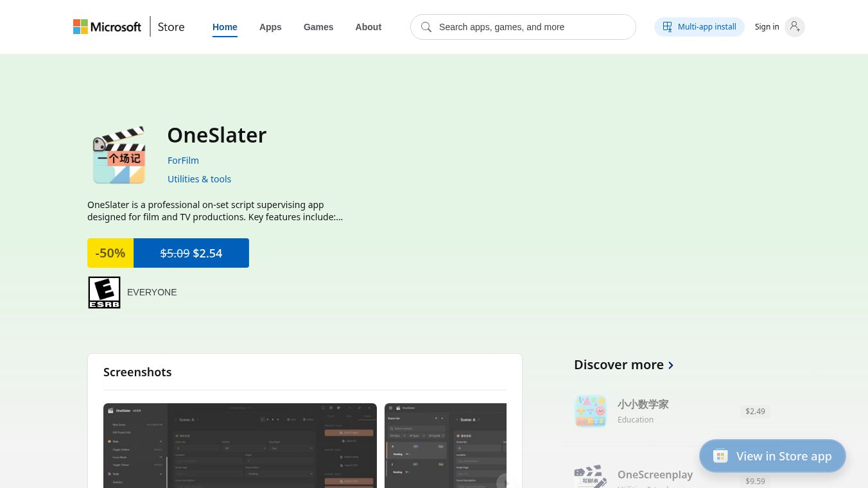This screenshot has width=868, height=488.
Task: Click the Microsoft logo
Action: click(107, 27)
